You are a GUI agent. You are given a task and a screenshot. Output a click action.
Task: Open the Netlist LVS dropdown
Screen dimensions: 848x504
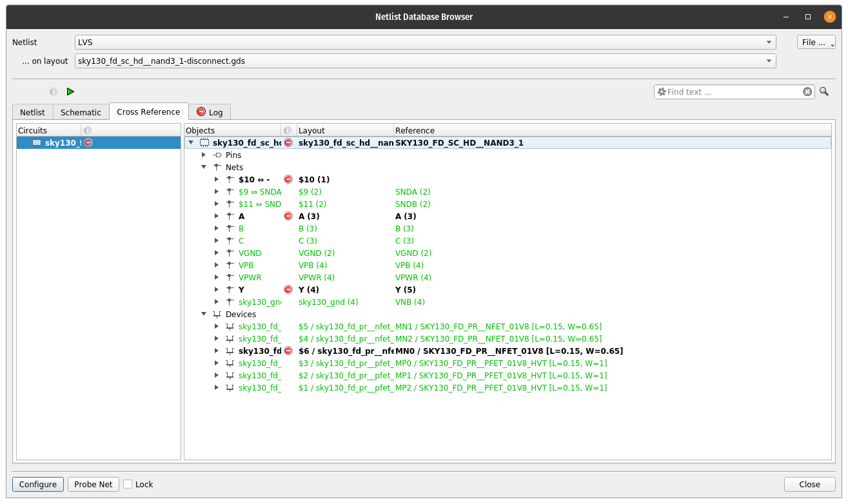click(x=425, y=42)
